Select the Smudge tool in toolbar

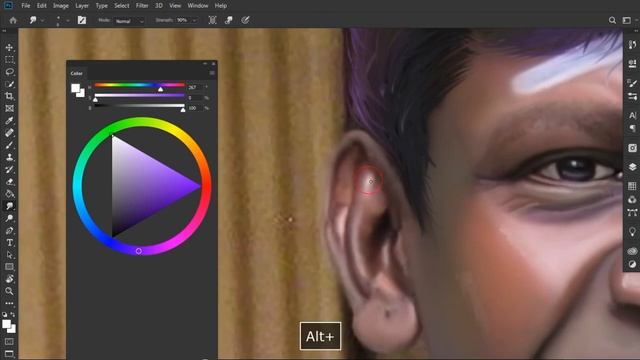[x=9, y=206]
